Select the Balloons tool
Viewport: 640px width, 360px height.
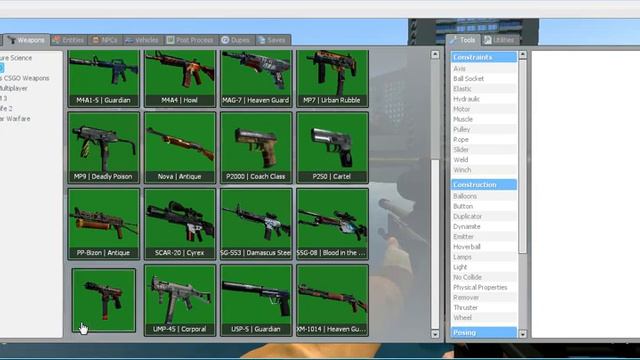(484, 196)
